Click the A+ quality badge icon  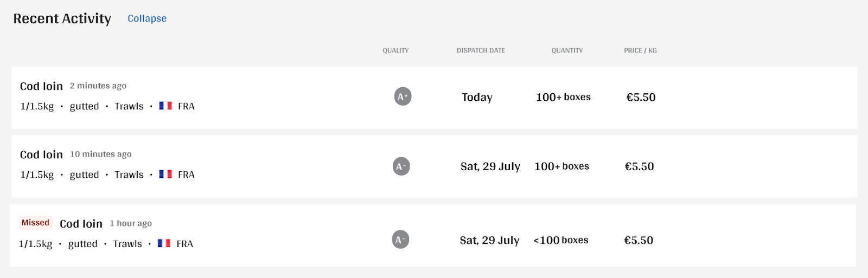point(403,96)
